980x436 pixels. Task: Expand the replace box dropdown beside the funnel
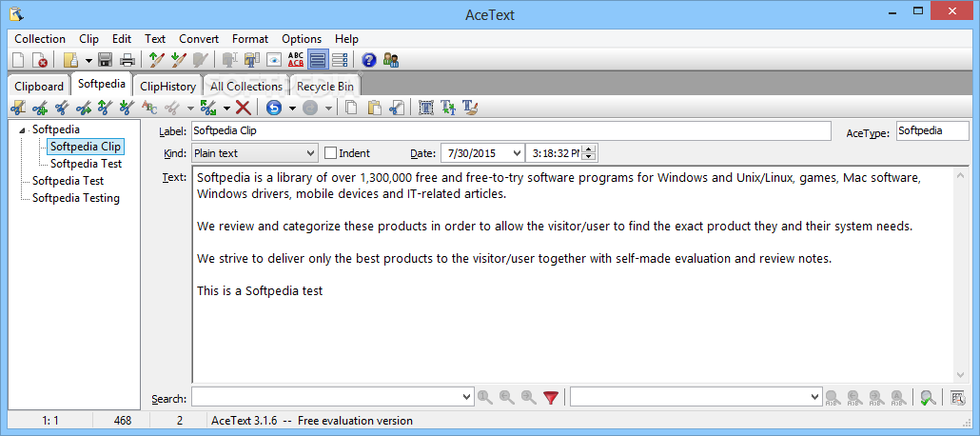pyautogui.click(x=814, y=397)
